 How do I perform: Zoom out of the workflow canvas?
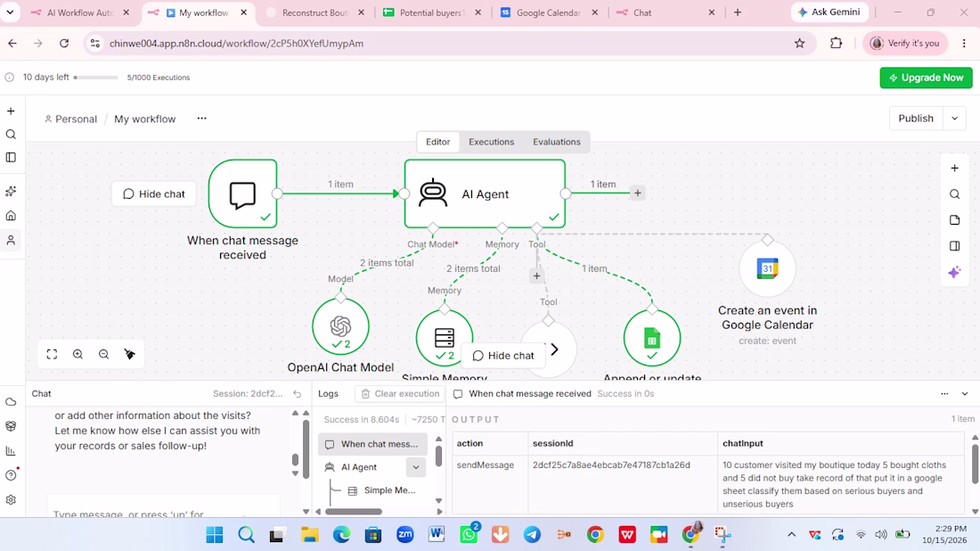103,354
